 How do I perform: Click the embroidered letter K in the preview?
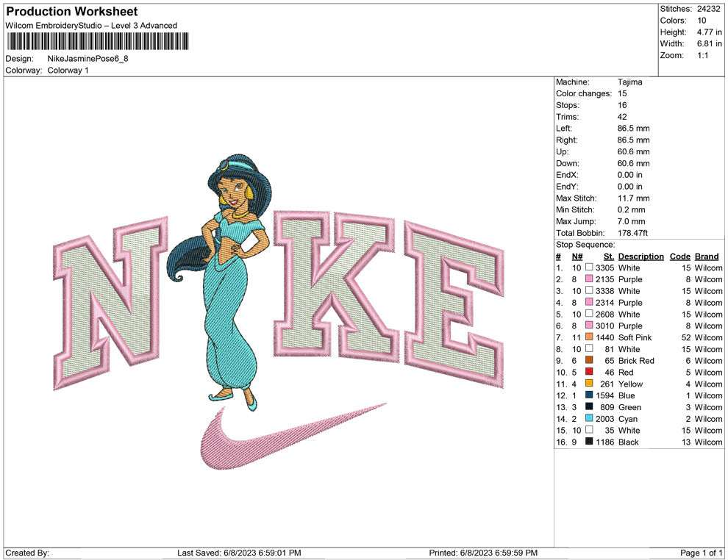(x=337, y=287)
